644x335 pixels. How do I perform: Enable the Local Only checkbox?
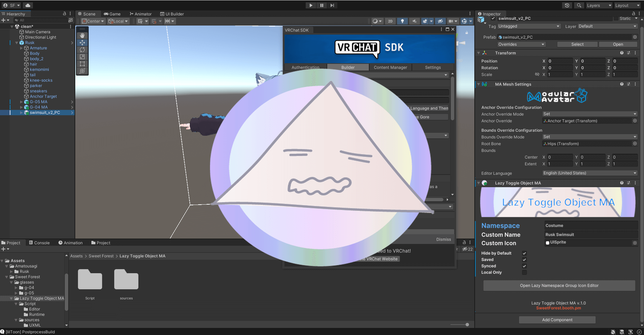[x=524, y=273]
